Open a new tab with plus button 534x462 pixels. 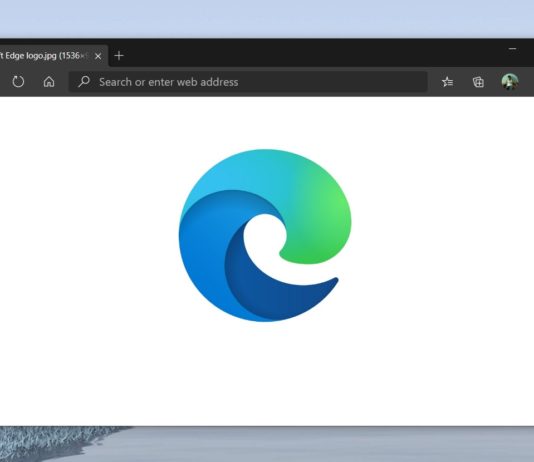[119, 55]
